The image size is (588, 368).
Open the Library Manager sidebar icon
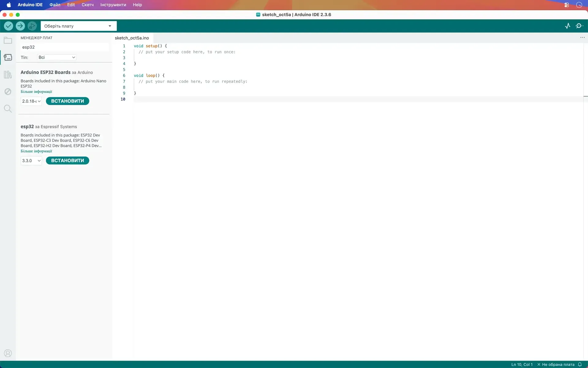pos(8,75)
